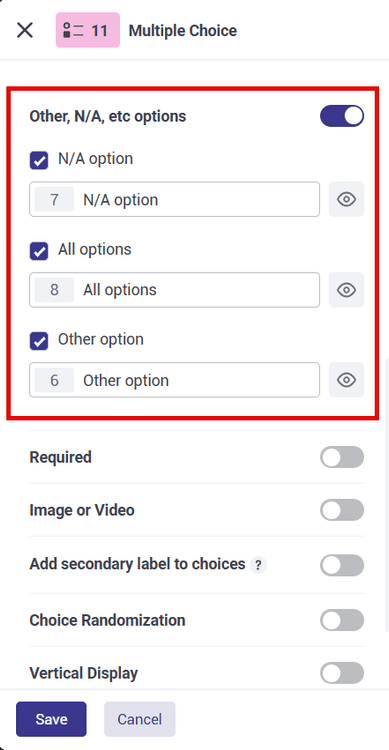Uncheck the All options checkbox
This screenshot has width=389, height=750.
tap(39, 251)
